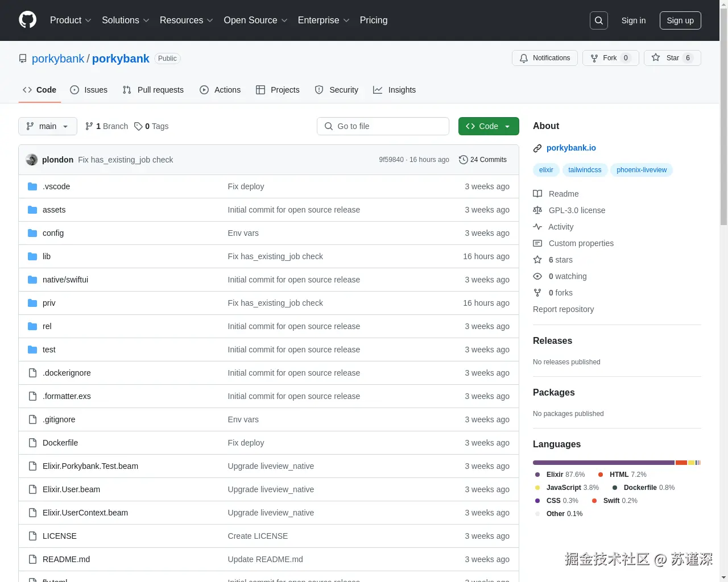This screenshot has height=582, width=728.
Task: Open the README.md file
Action: (x=66, y=559)
